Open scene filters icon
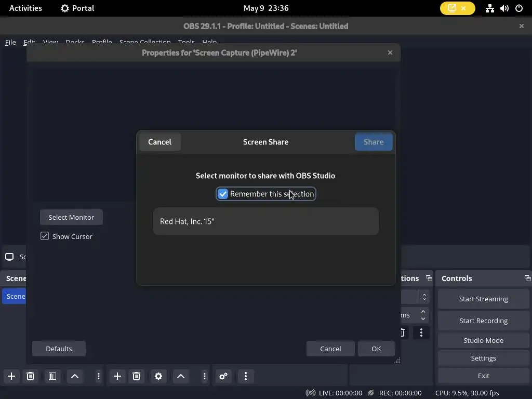This screenshot has width=532, height=399. point(52,376)
